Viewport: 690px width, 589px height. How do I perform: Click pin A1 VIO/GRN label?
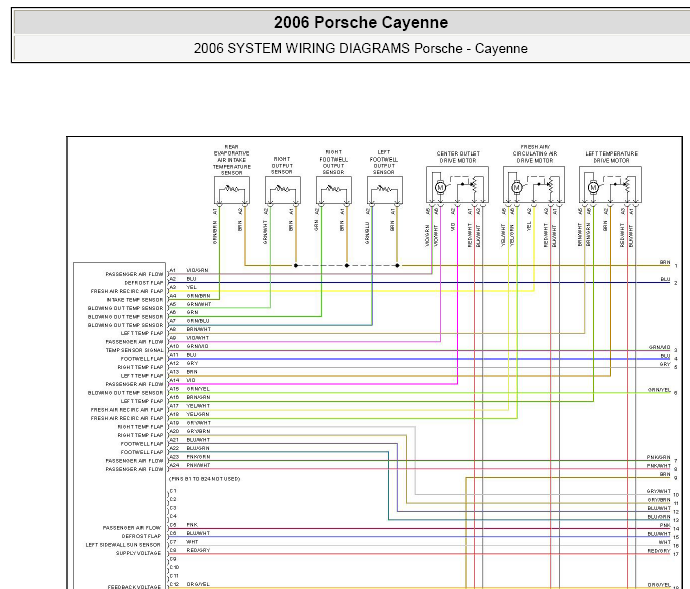[190, 270]
